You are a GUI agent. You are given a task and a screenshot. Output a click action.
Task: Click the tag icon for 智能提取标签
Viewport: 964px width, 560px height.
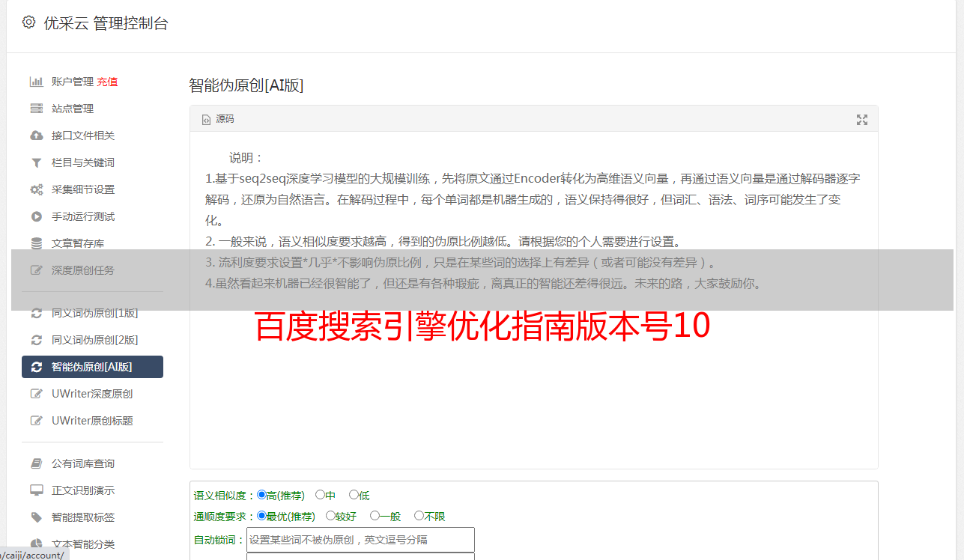tap(36, 517)
